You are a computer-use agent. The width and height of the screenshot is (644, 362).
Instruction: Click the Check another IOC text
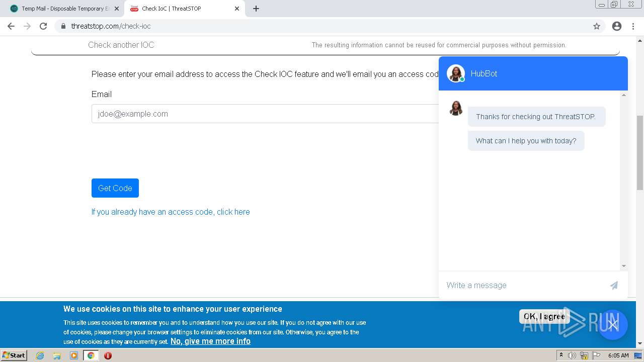(x=121, y=45)
